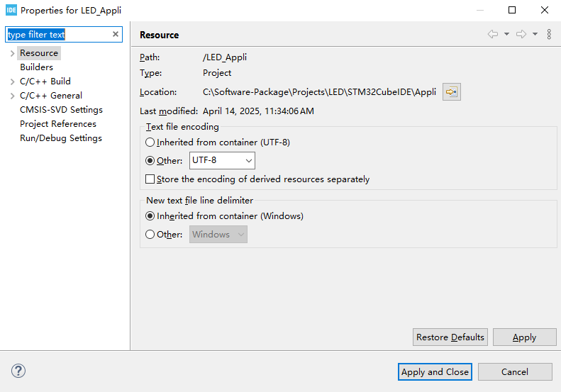Image resolution: width=561 pixels, height=392 pixels.
Task: Select C/C++ Build in the tree
Action: [x=45, y=82]
